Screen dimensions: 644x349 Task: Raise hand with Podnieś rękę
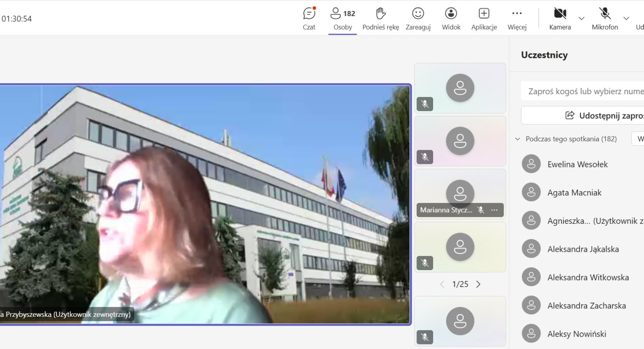[380, 19]
